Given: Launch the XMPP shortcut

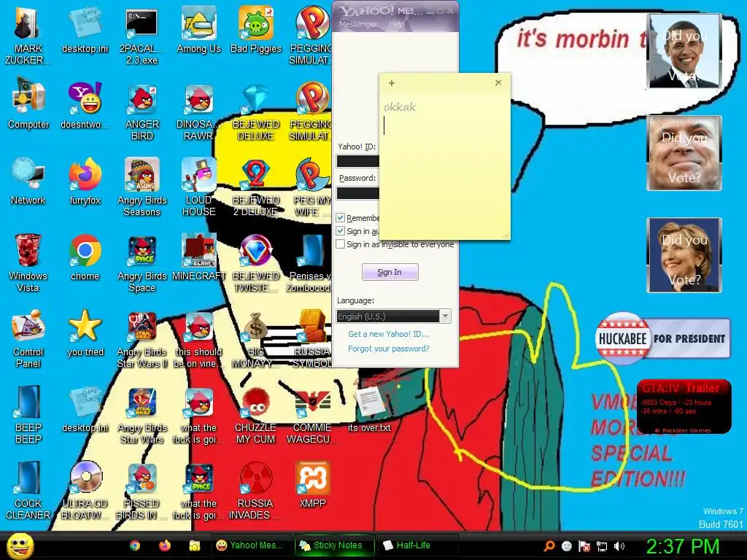Looking at the screenshot, I should tap(312, 485).
